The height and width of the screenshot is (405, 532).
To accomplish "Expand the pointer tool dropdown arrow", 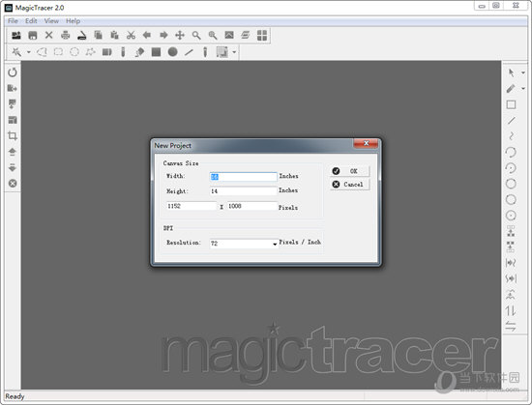I will point(523,72).
